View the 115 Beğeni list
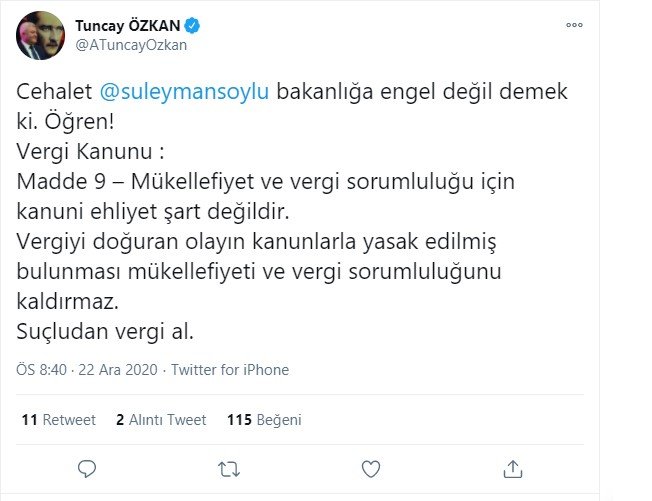The width and height of the screenshot is (652, 501). coord(264,420)
